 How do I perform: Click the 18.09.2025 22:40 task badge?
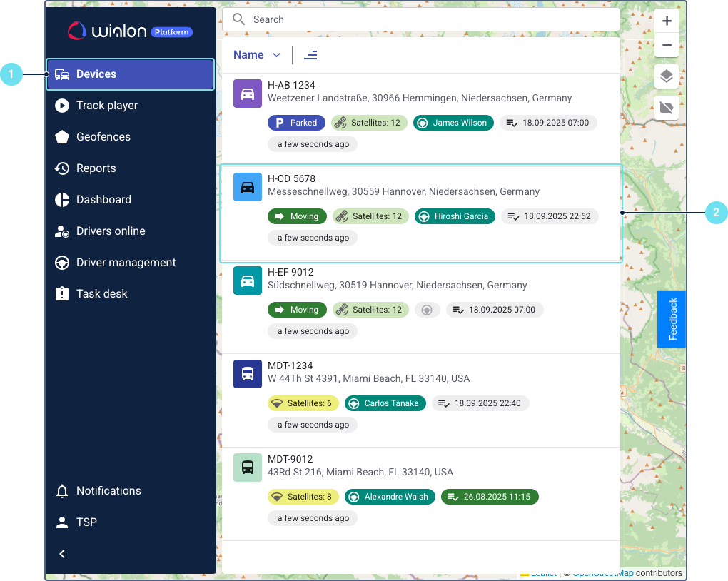tap(480, 403)
